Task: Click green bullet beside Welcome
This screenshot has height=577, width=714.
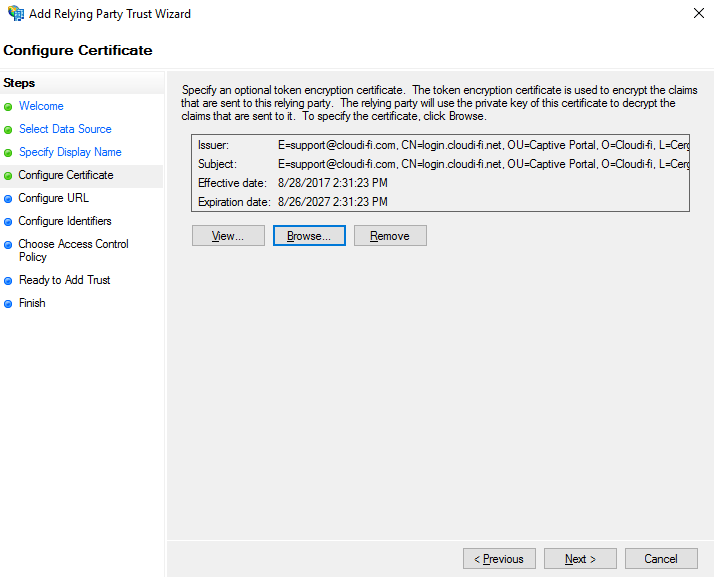Action: coord(8,107)
